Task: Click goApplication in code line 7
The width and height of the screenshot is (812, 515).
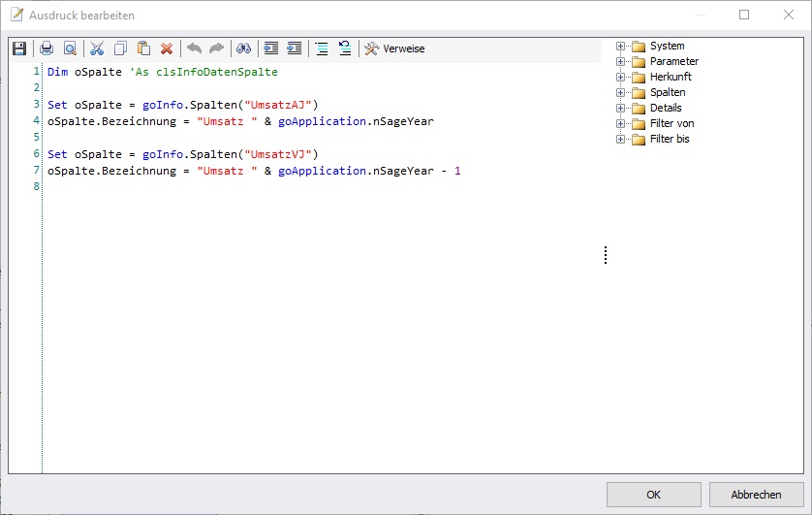Action: coord(322,171)
